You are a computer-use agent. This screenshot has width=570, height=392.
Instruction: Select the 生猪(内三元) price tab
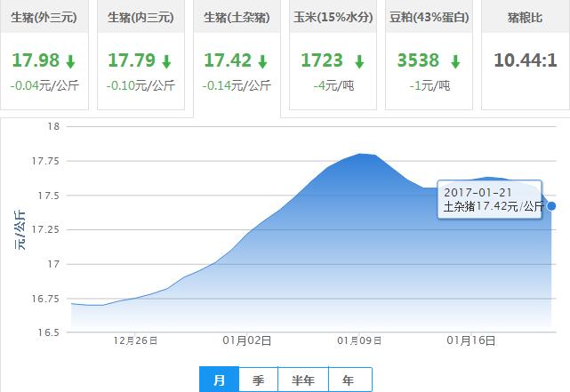click(140, 18)
